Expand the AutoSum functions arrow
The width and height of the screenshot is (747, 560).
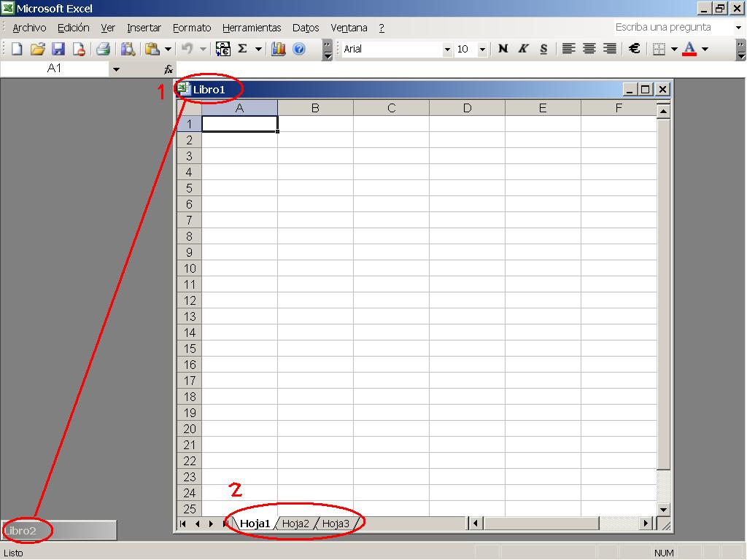[258, 49]
